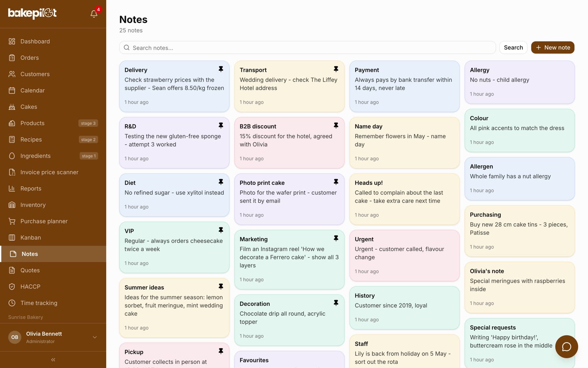Click the Time tracking clock icon

(x=12, y=303)
